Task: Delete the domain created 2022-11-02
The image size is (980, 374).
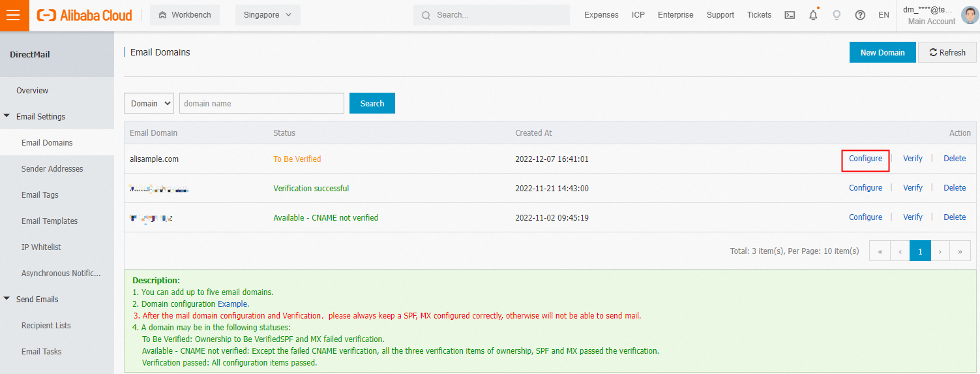Action: (955, 217)
